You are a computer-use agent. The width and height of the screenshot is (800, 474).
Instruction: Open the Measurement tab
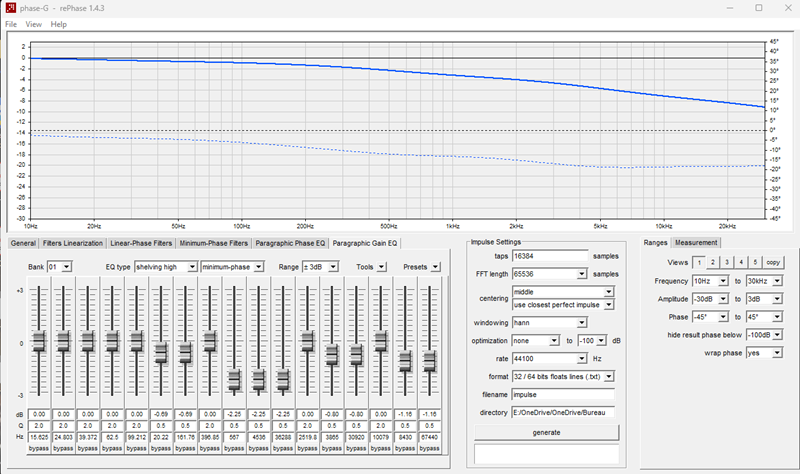[696, 243]
